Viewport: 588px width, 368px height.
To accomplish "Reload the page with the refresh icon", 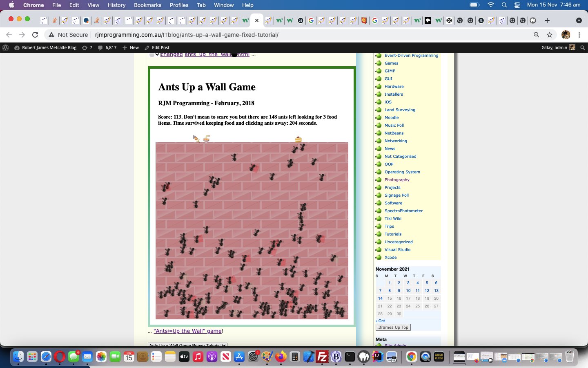I will pyautogui.click(x=35, y=35).
